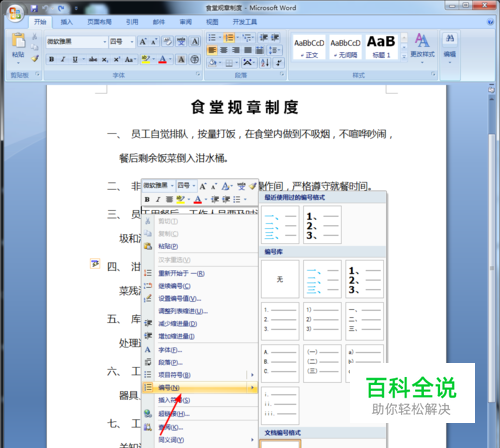This screenshot has height=448, width=500.
Task: Open the Change Styles (更改样式) dropdown
Action: (x=422, y=49)
